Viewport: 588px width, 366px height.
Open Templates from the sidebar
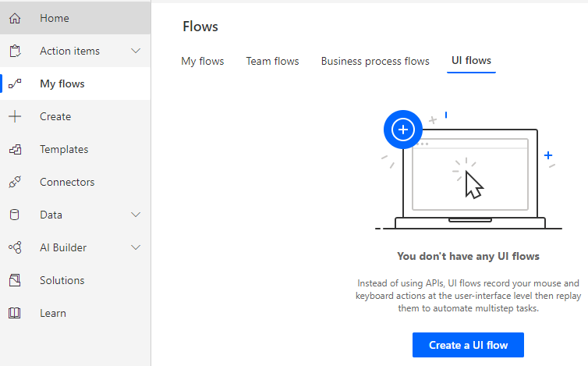pyautogui.click(x=75, y=149)
